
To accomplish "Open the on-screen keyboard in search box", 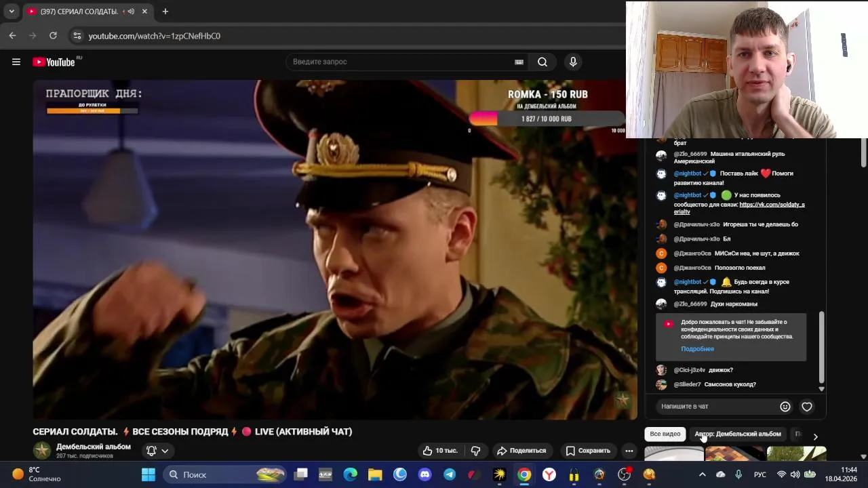I will 519,62.
